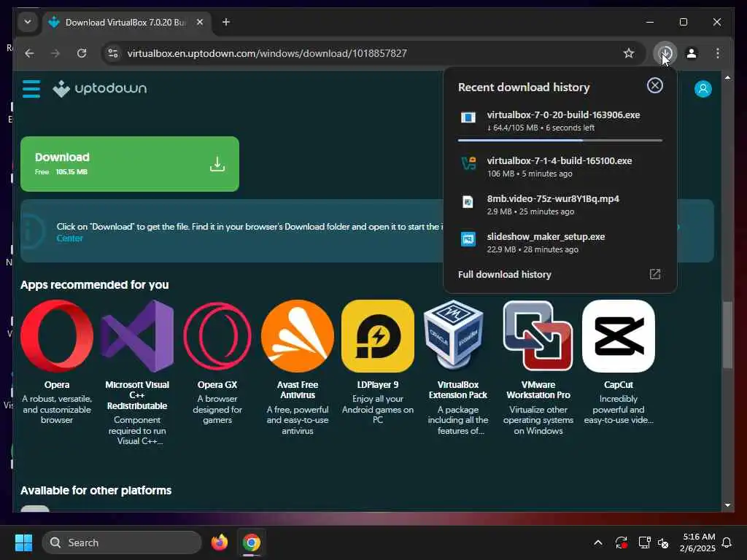
Task: Click the Opera GX title link
Action: [x=217, y=385]
